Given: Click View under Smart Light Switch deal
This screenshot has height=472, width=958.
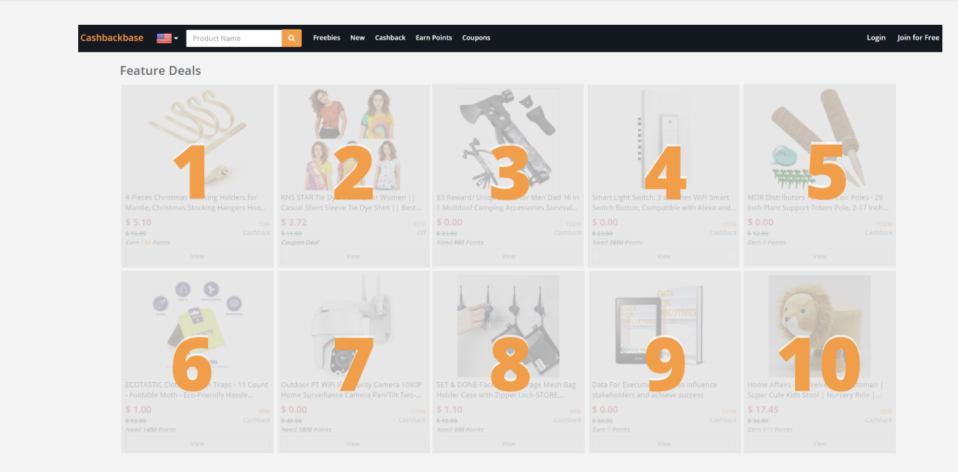Looking at the screenshot, I should click(664, 256).
